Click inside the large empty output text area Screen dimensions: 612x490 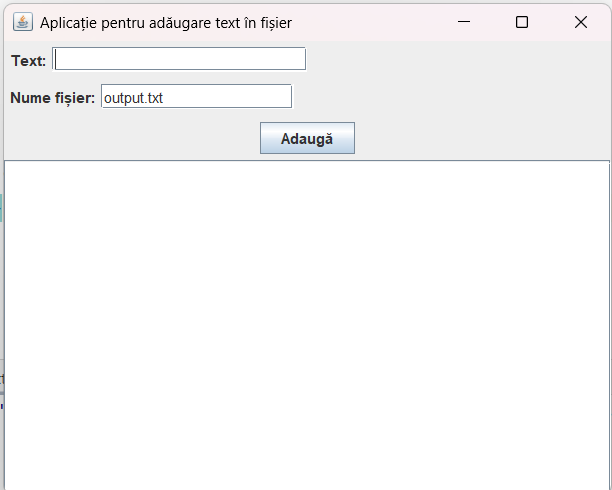pyautogui.click(x=307, y=325)
